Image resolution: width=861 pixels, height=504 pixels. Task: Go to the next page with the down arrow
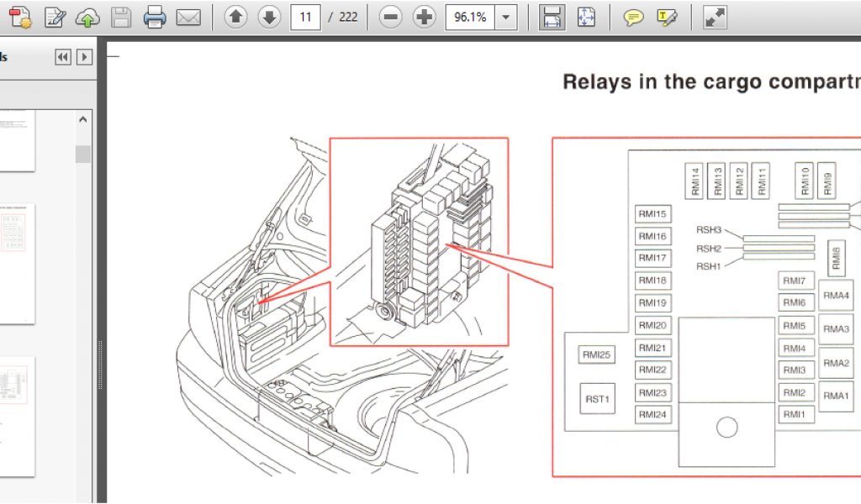(269, 17)
